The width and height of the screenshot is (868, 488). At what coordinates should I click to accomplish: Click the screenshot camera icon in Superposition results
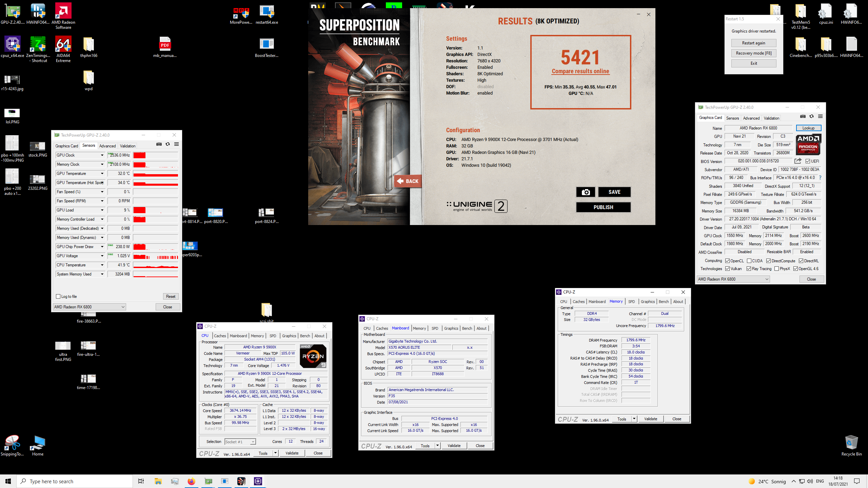tap(586, 192)
